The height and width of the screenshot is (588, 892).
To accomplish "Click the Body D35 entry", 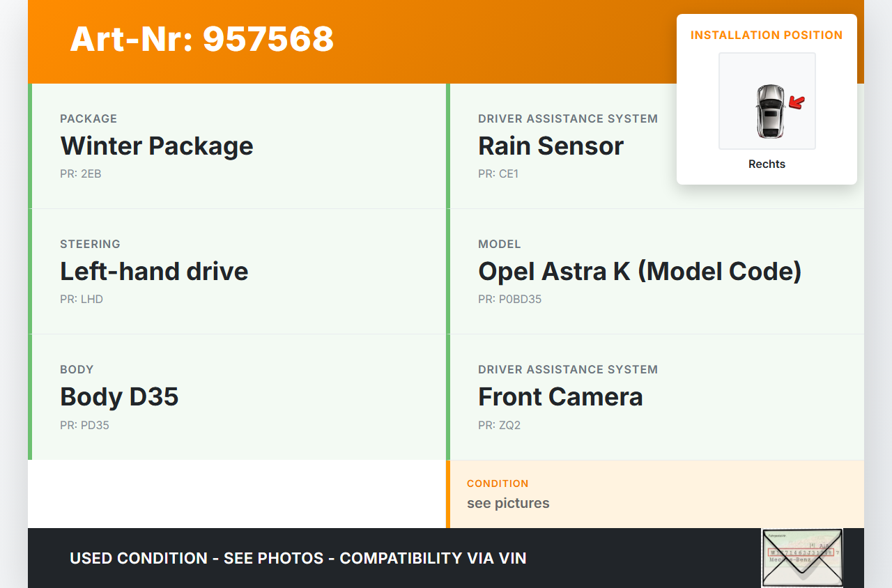I will (119, 397).
